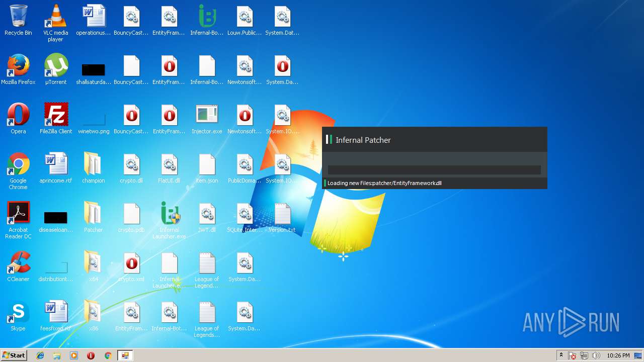Click the 'Loading new Files' status text
644x362 pixels.
click(x=384, y=183)
